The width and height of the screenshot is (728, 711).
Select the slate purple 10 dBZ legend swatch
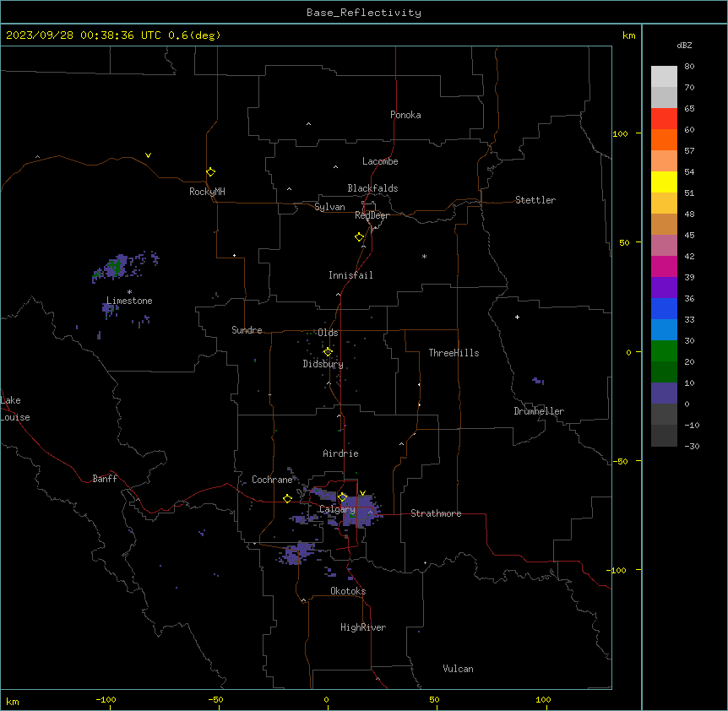point(664,393)
